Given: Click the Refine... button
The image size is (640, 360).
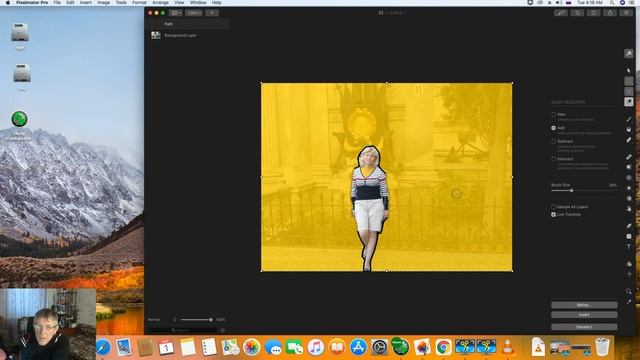Looking at the screenshot, I should (584, 305).
